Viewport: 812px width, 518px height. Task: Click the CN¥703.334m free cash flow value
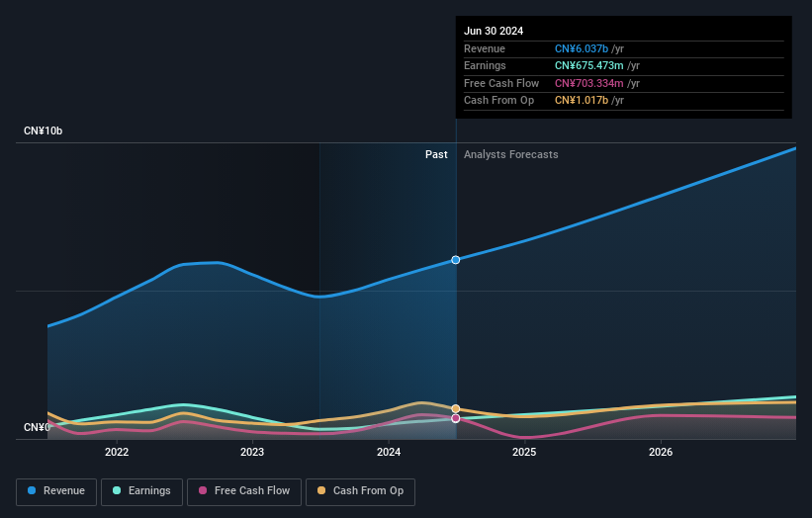[588, 83]
